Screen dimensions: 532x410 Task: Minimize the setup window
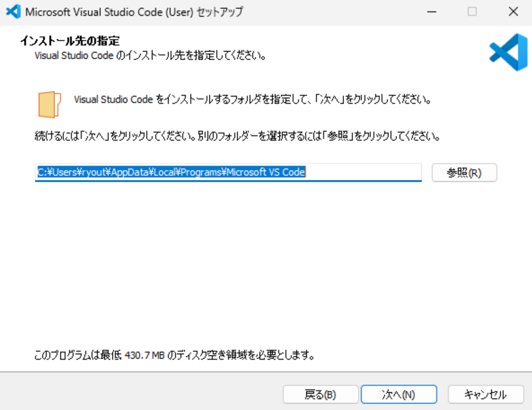coord(431,12)
